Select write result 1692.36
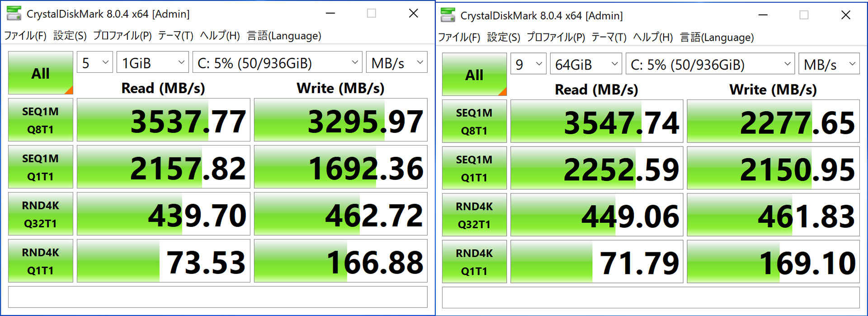868x316 pixels. pos(341,167)
